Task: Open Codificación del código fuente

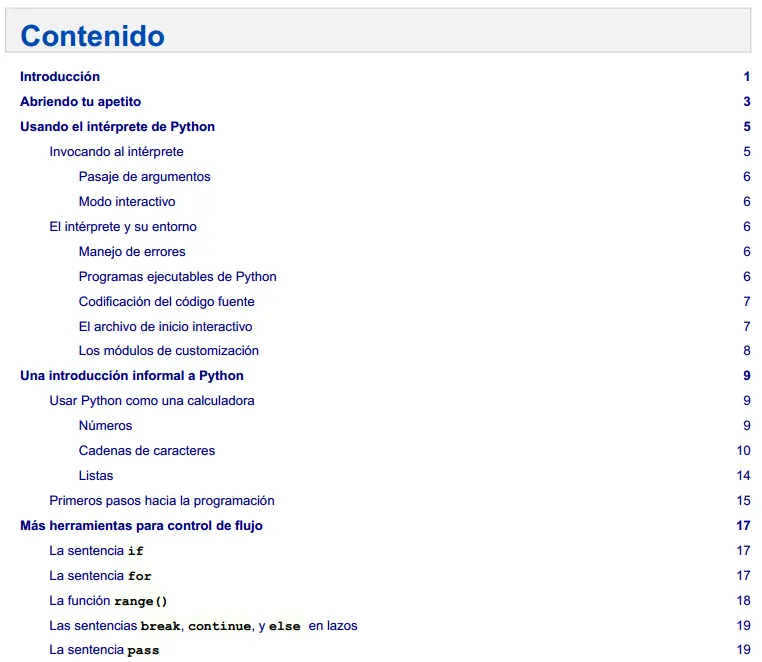Action: [167, 302]
